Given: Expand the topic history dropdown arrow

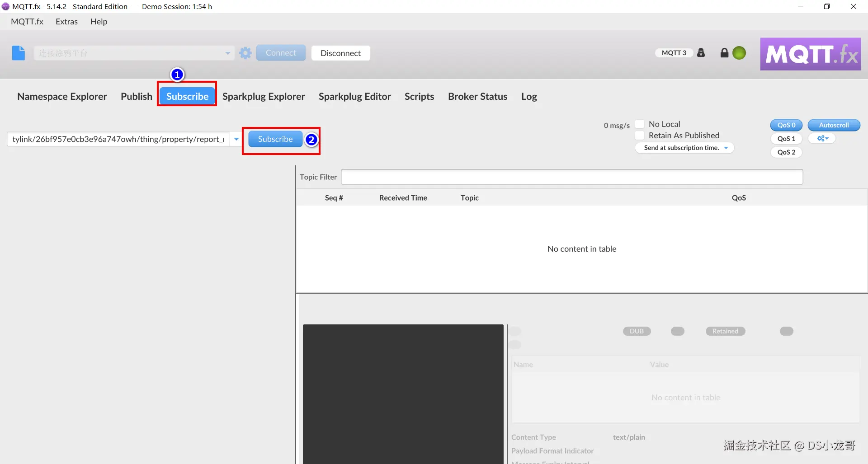Looking at the screenshot, I should (236, 139).
